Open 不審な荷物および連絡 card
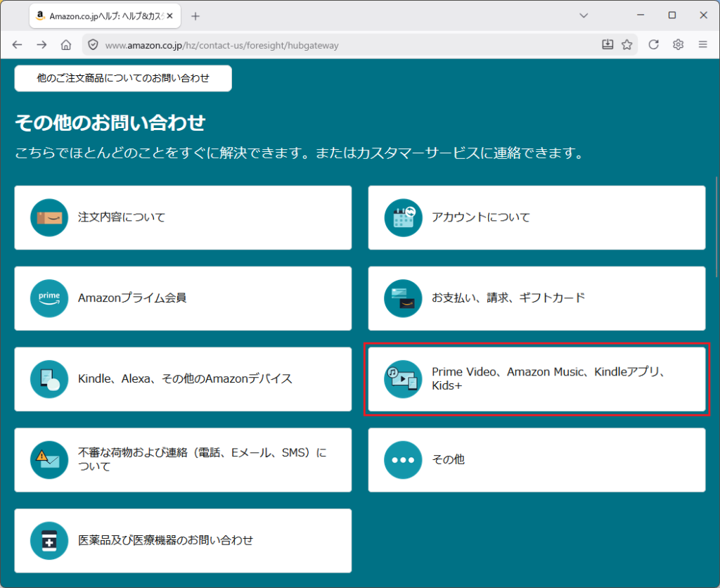The height and width of the screenshot is (588, 720). [x=184, y=460]
